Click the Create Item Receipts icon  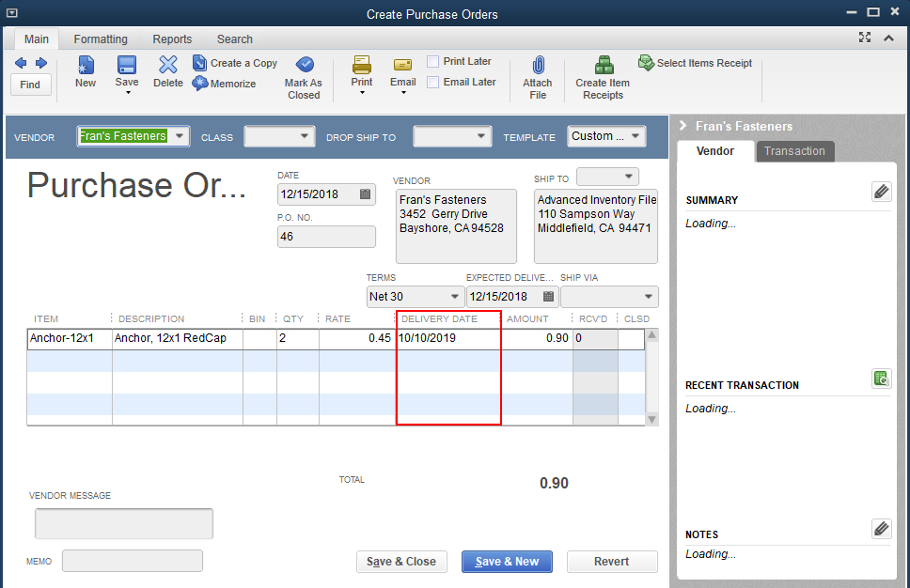(603, 66)
